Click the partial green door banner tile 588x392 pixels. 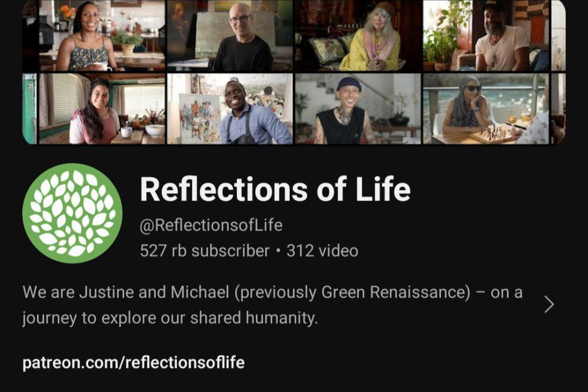click(x=29, y=109)
